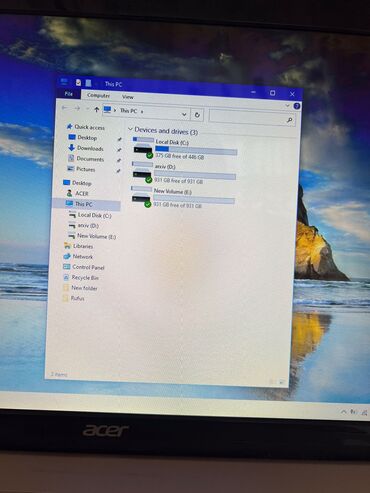
Task: Open Help with the question mark icon
Action: (x=296, y=106)
